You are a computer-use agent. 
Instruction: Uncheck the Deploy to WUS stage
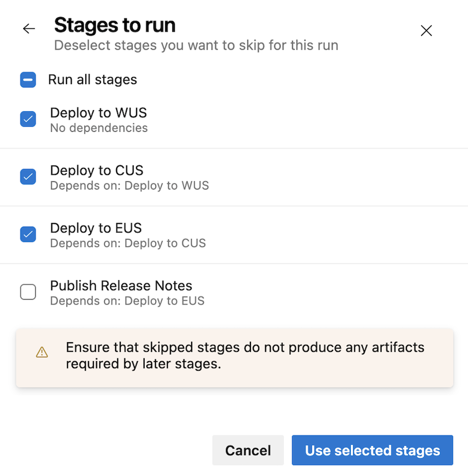28,119
